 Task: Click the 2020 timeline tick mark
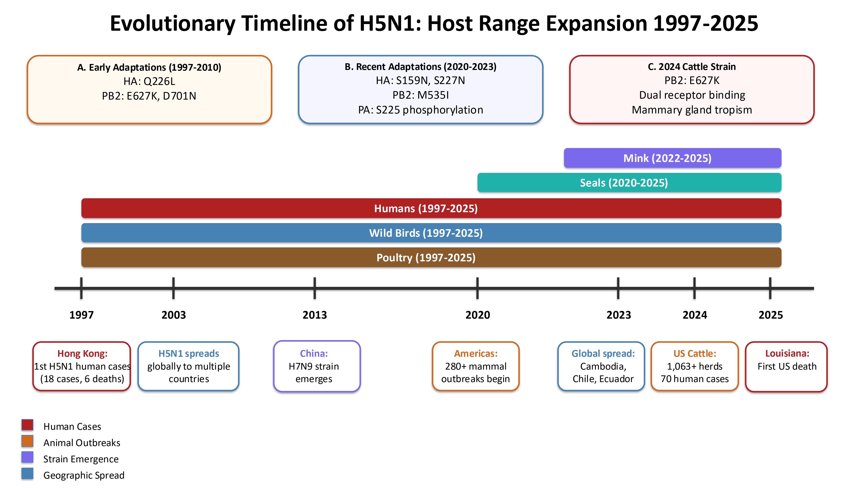click(x=477, y=288)
